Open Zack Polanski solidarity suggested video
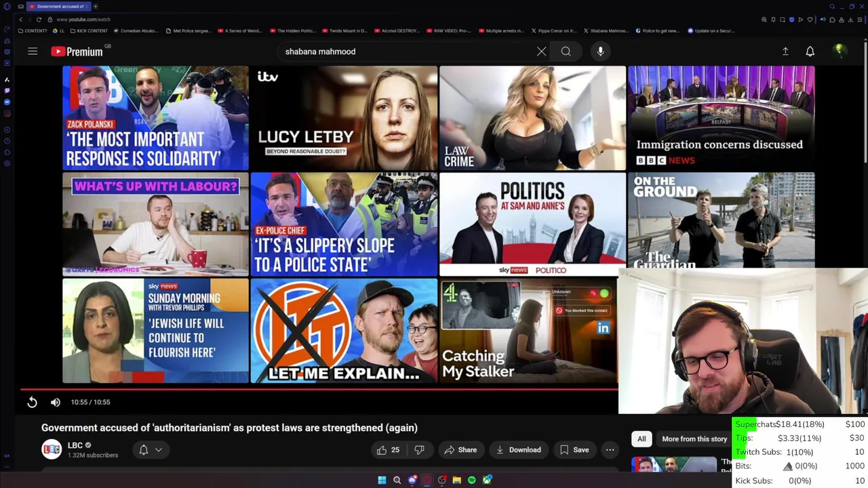868x488 pixels. click(x=155, y=118)
